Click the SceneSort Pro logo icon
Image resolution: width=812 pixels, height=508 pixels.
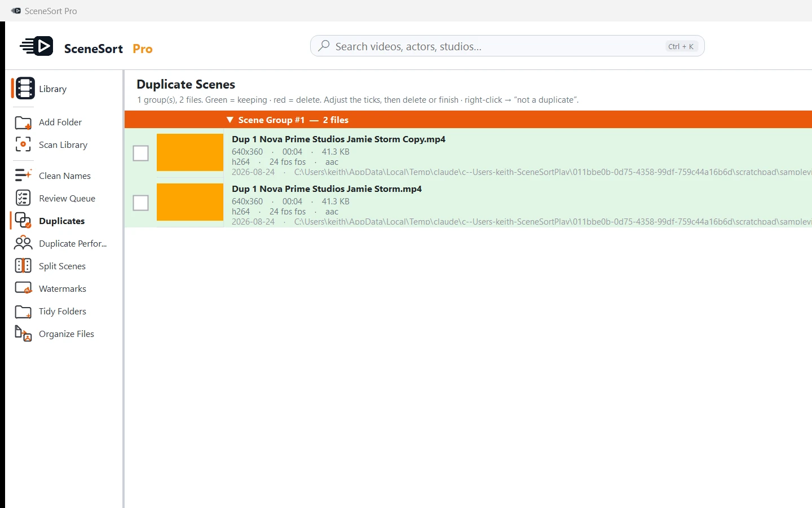coord(37,46)
